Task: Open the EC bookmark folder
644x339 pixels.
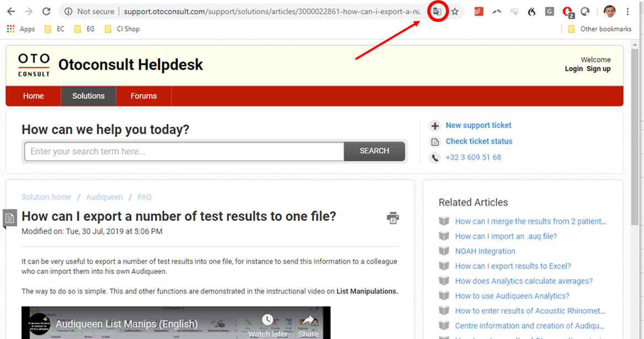Action: 54,29
